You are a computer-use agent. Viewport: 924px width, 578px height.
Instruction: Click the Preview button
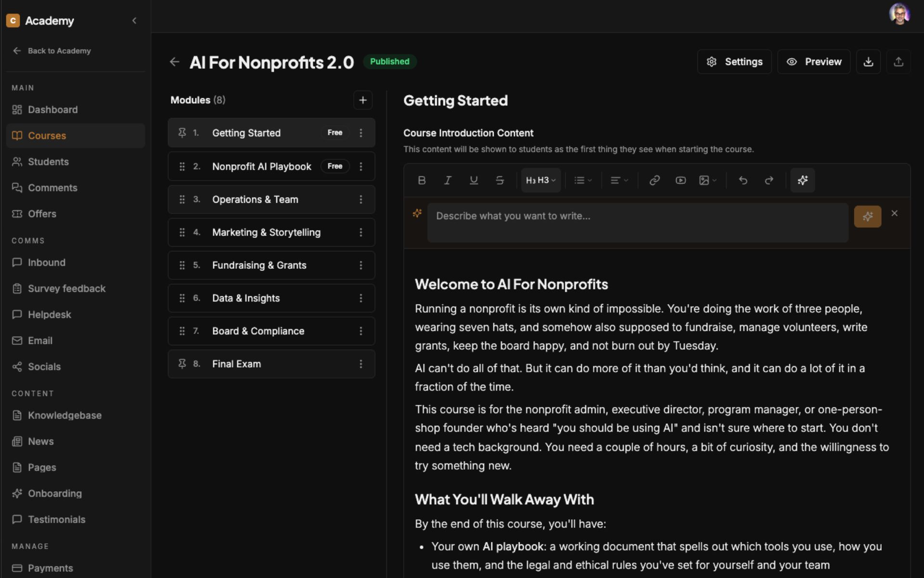(x=814, y=62)
